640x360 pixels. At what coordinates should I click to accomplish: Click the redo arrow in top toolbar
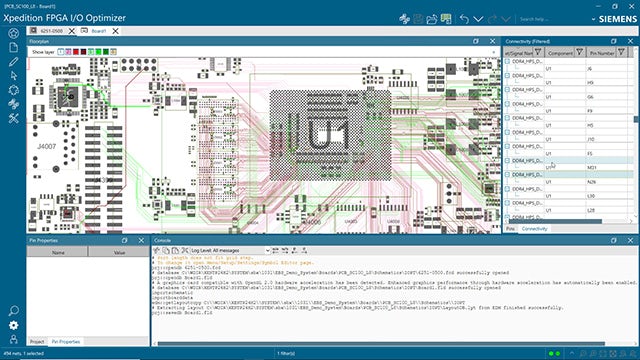point(492,19)
